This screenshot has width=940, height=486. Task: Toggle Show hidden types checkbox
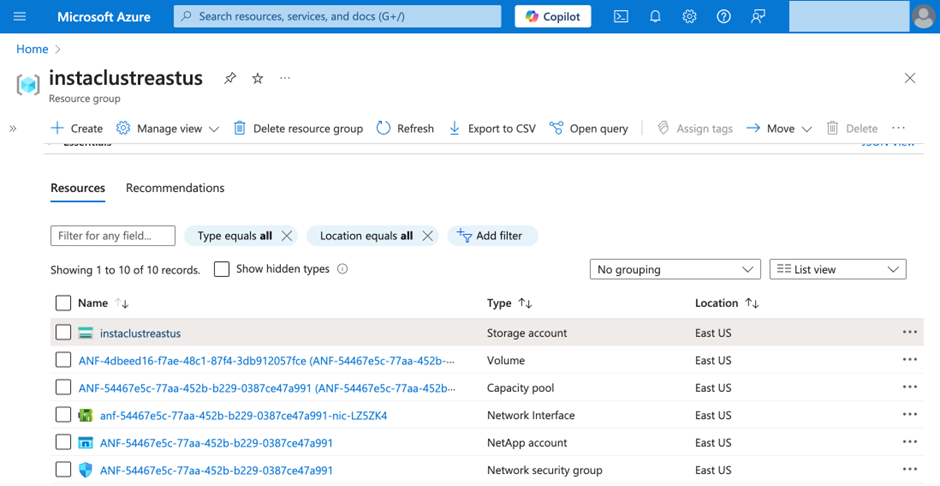[x=222, y=269]
